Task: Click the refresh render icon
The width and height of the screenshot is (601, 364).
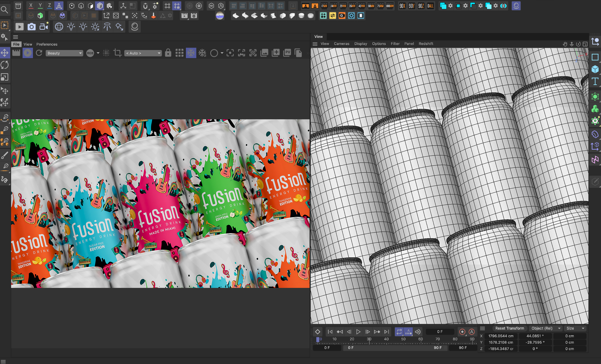Action: click(x=39, y=53)
